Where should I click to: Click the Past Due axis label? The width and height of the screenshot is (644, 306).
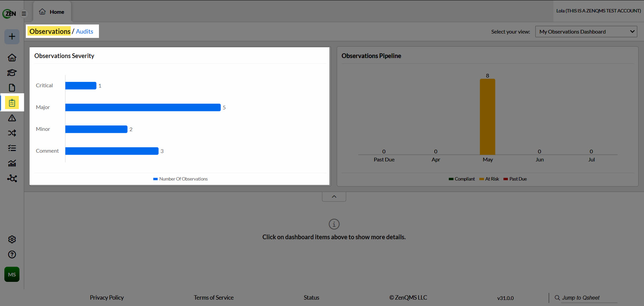pyautogui.click(x=384, y=160)
